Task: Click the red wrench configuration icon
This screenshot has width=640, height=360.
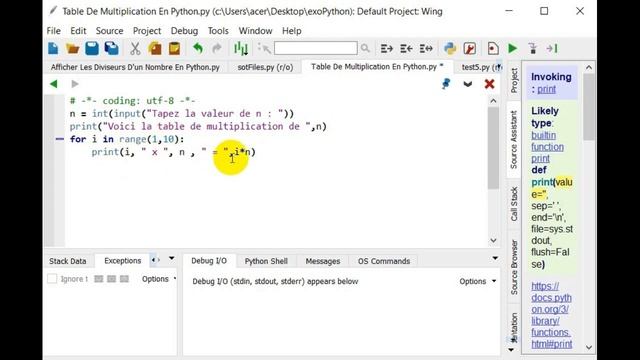Action: [x=470, y=49]
